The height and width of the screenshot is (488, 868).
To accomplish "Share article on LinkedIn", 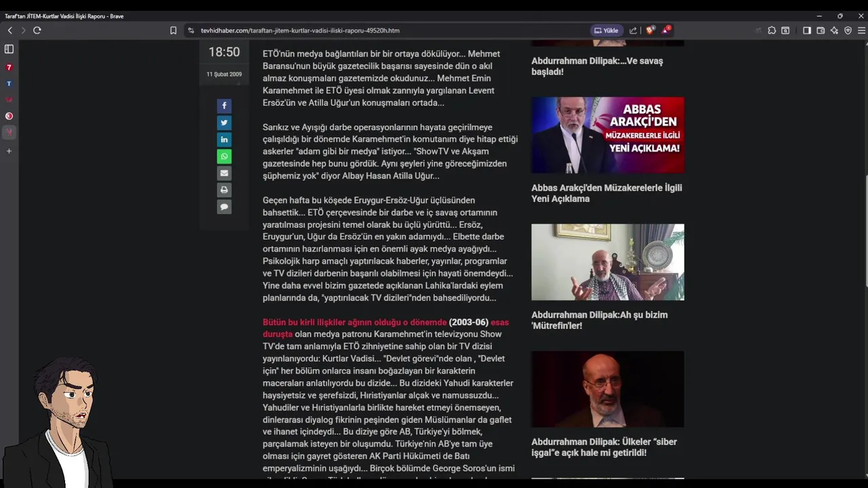I will click(x=224, y=140).
